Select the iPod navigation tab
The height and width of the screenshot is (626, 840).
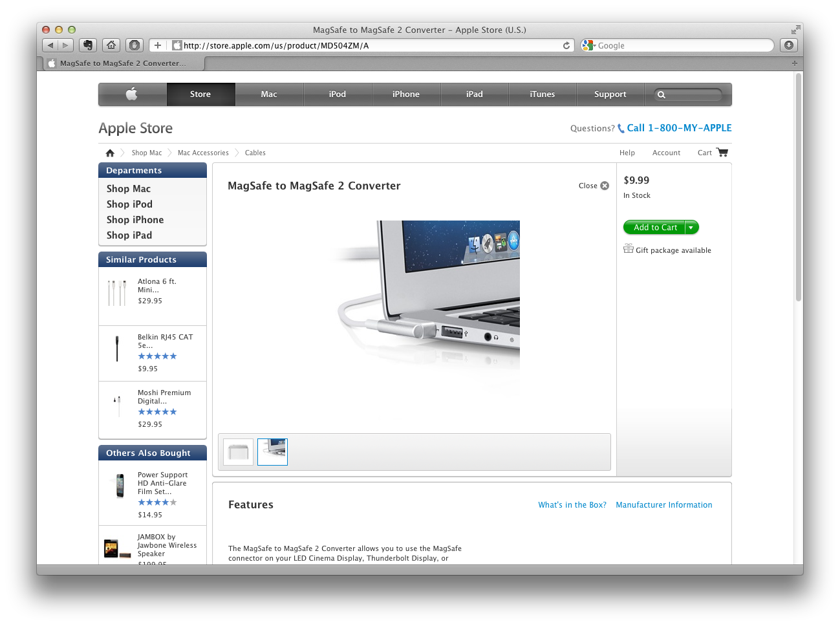(338, 94)
